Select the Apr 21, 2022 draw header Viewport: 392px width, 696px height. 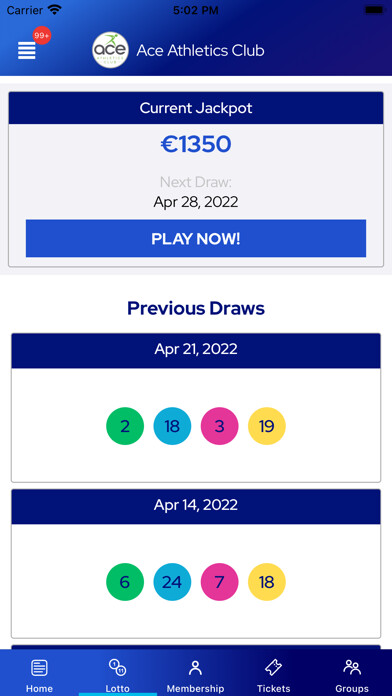tap(196, 351)
